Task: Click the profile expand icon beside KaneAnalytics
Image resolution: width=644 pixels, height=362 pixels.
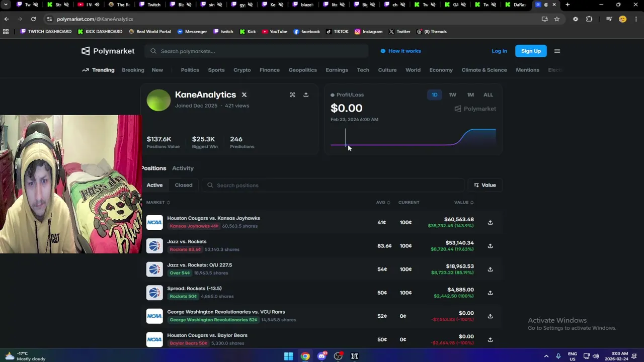Action: [x=292, y=95]
